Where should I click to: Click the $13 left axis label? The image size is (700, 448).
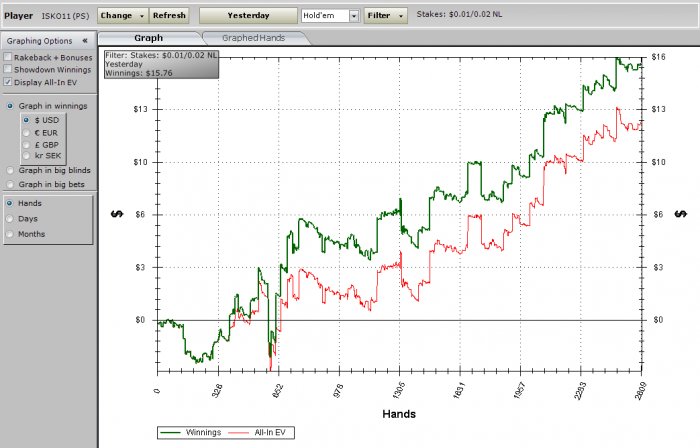pyautogui.click(x=140, y=109)
